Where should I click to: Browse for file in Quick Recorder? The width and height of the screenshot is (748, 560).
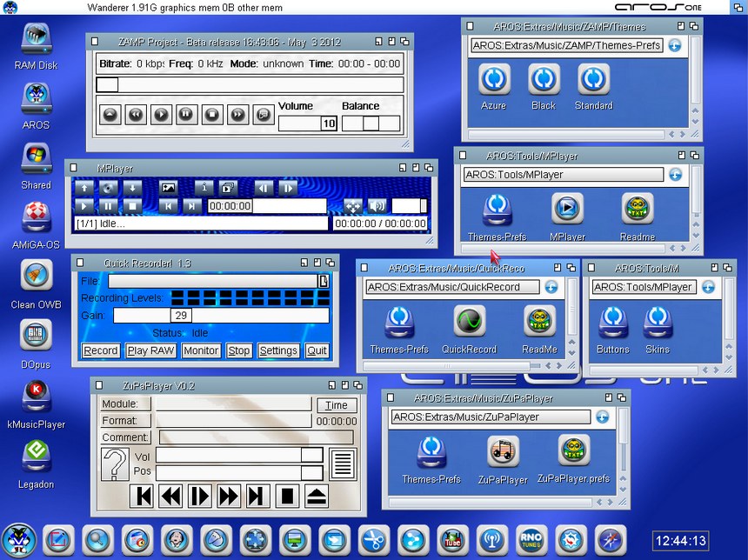click(324, 281)
